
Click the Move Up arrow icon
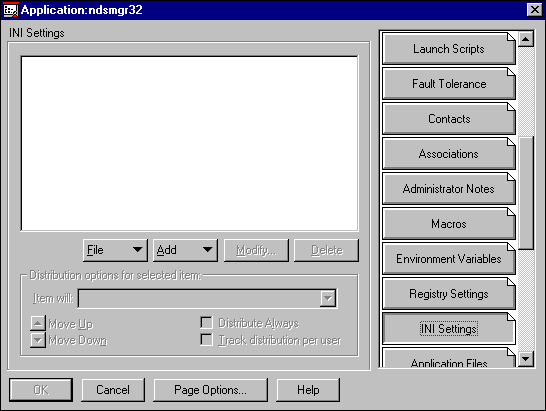[x=38, y=323]
